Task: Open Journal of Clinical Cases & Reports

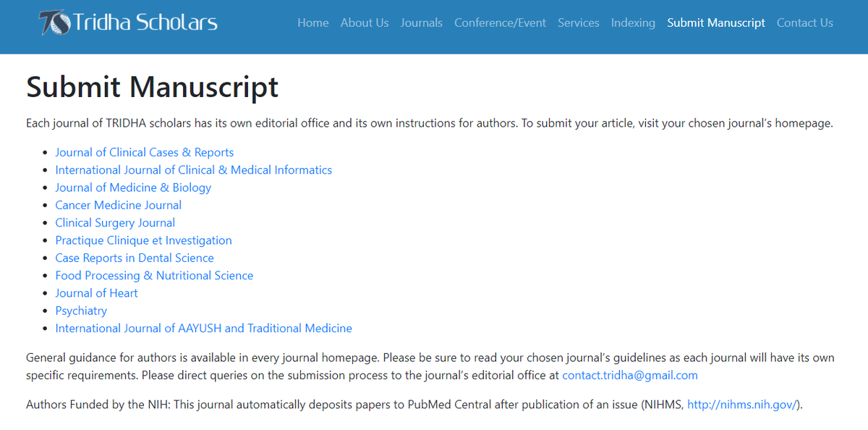Action: click(x=145, y=152)
